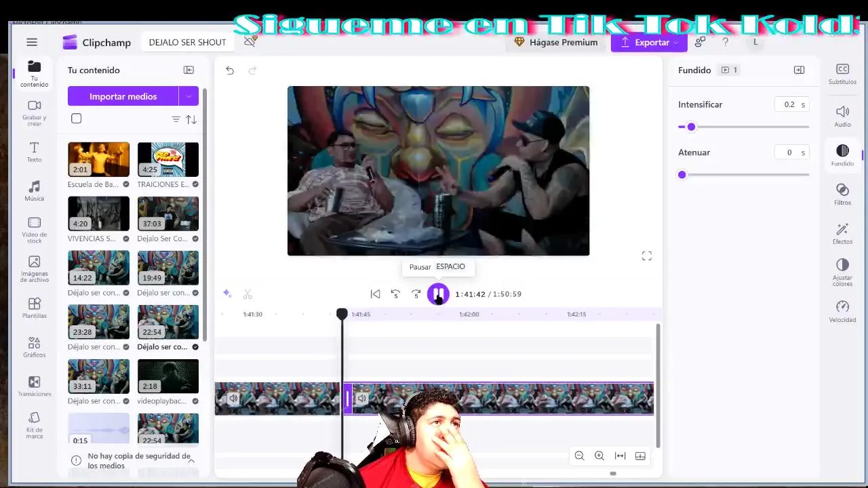Viewport: 868px width, 488px height.
Task: Forward 5 seconds
Action: pos(416,293)
